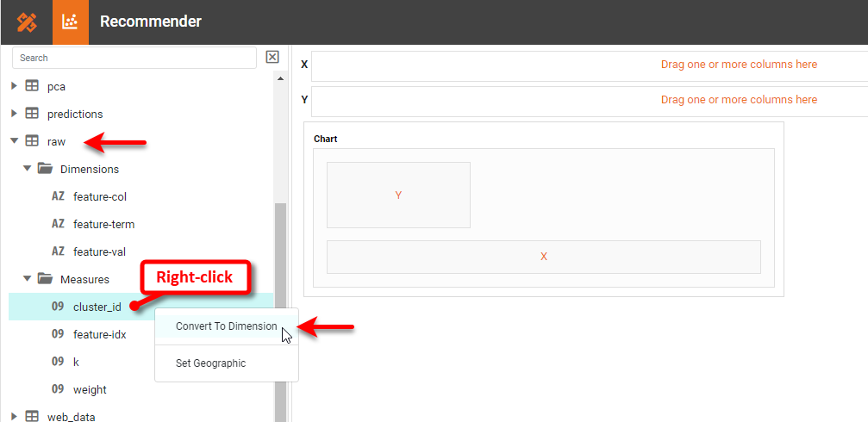This screenshot has height=422, width=868.
Task: Expand the pca table node
Action: (x=14, y=86)
